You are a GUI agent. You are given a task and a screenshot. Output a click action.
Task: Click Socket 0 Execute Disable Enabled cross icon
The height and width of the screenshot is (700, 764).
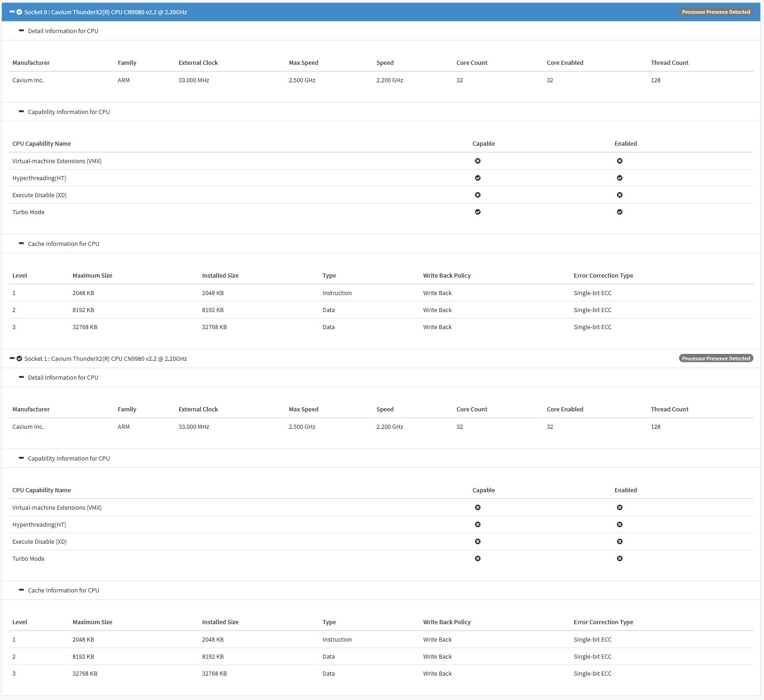pyautogui.click(x=620, y=195)
